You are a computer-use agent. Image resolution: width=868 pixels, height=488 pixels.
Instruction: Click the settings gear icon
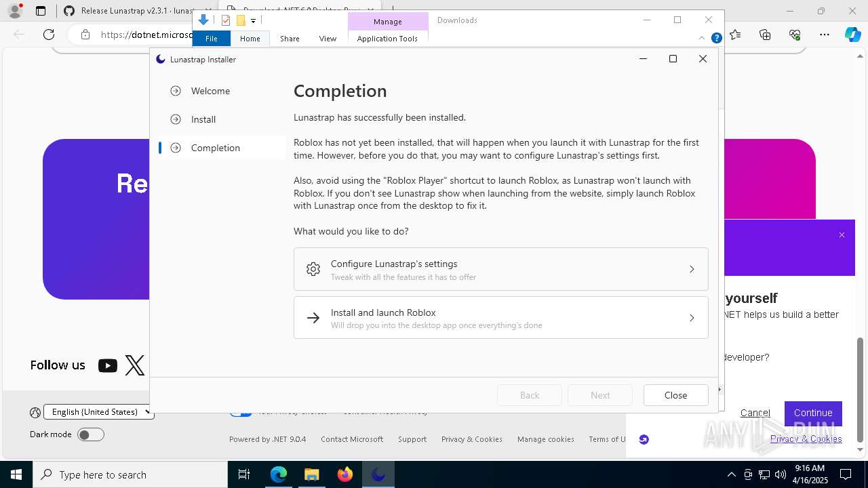(x=313, y=269)
